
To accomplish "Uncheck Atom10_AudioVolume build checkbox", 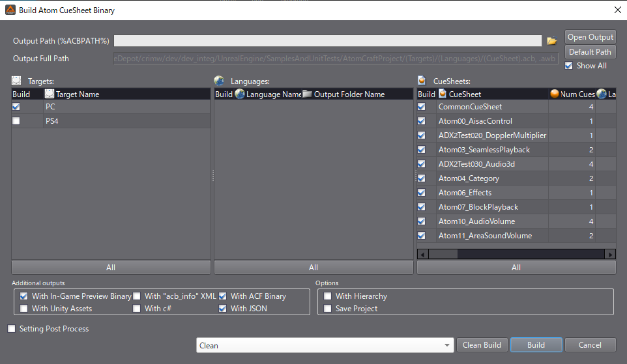I will [x=422, y=221].
